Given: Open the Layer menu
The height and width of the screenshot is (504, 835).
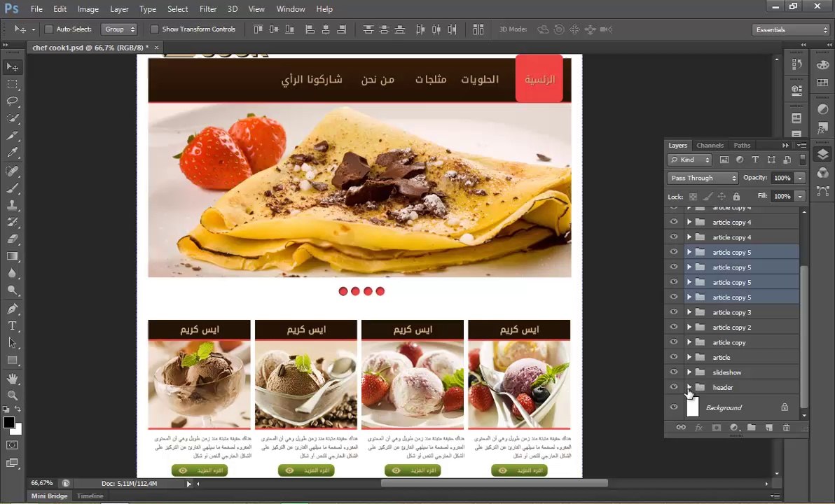Looking at the screenshot, I should (119, 9).
